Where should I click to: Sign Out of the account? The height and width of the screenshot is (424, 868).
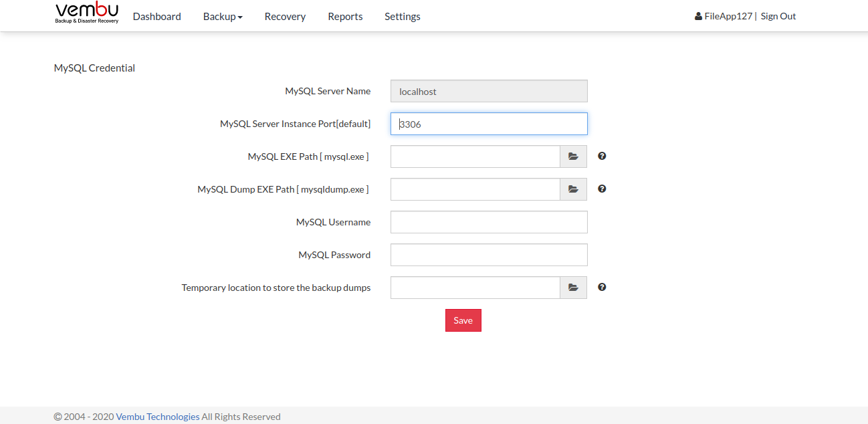click(778, 16)
